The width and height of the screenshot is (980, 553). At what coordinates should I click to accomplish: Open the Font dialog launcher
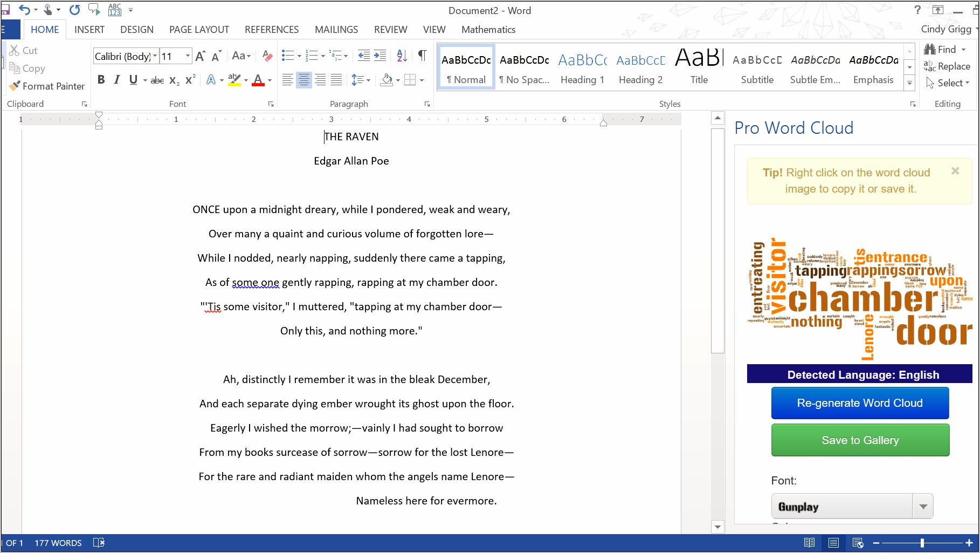coord(271,104)
